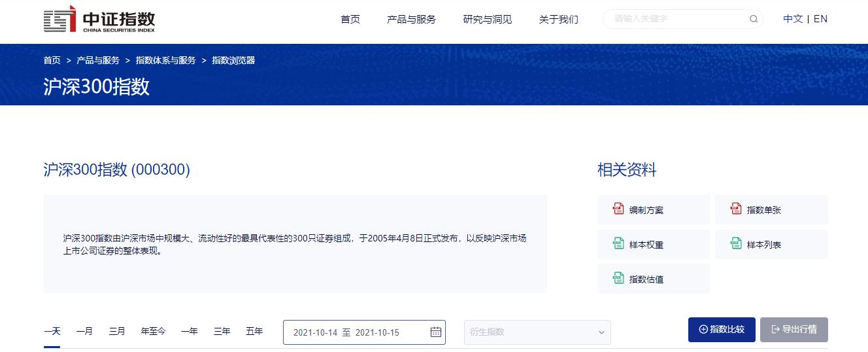Viewport: 868px width, 352px height.
Task: Go to 首页 in the breadcrumb
Action: pyautogui.click(x=52, y=60)
